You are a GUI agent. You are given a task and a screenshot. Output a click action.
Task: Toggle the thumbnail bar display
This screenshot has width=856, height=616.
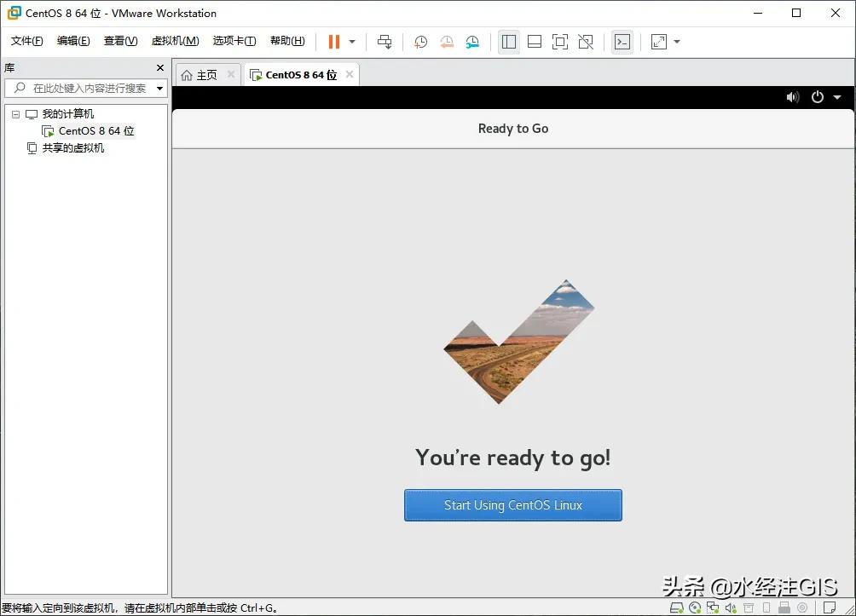pyautogui.click(x=534, y=41)
